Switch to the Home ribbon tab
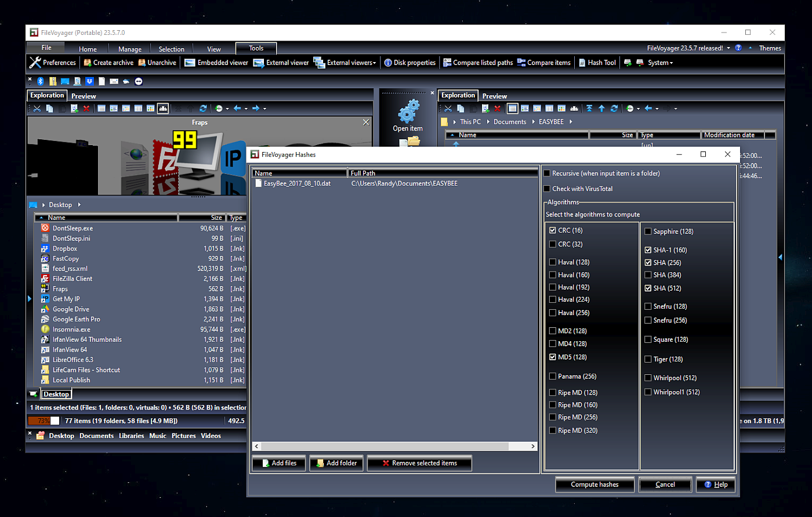 click(x=88, y=49)
